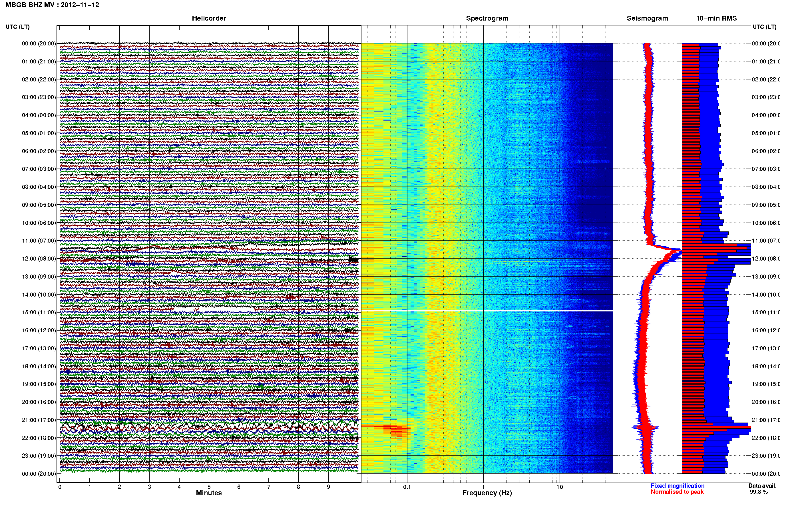Click the red 'Normalised to peak' legend text
Screen dimensions: 812x508
[x=677, y=492]
